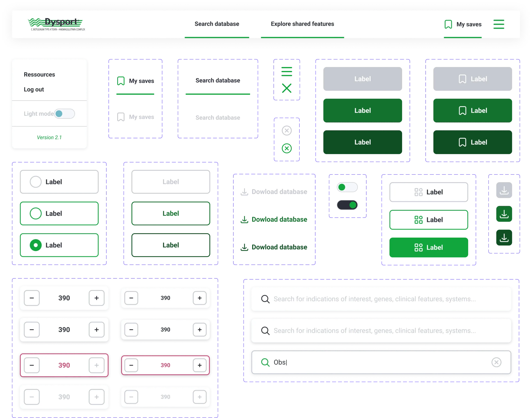Click the My saves bookmark icon
This screenshot has height=418, width=532.
pos(448,24)
